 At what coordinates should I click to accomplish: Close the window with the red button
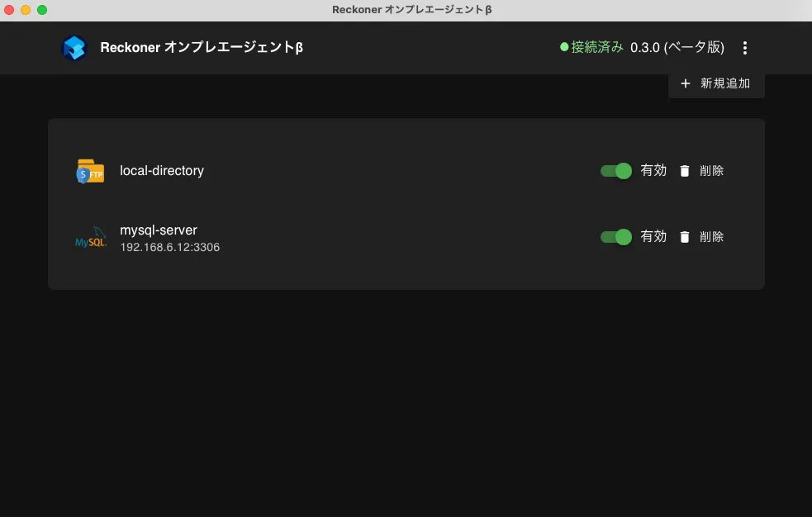tap(9, 10)
